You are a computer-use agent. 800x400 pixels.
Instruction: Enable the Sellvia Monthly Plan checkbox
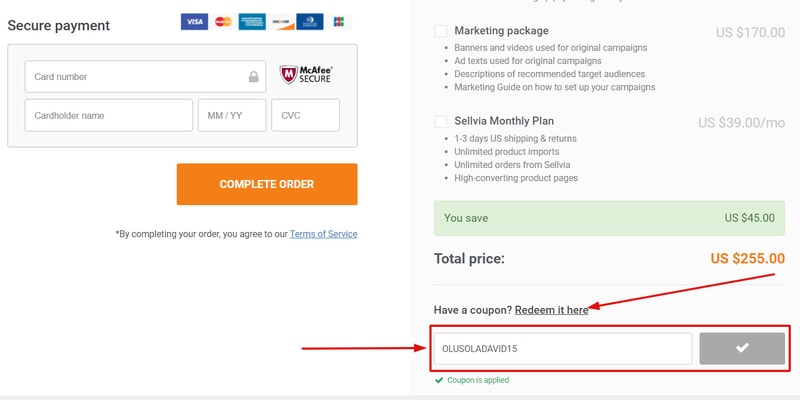(x=441, y=122)
